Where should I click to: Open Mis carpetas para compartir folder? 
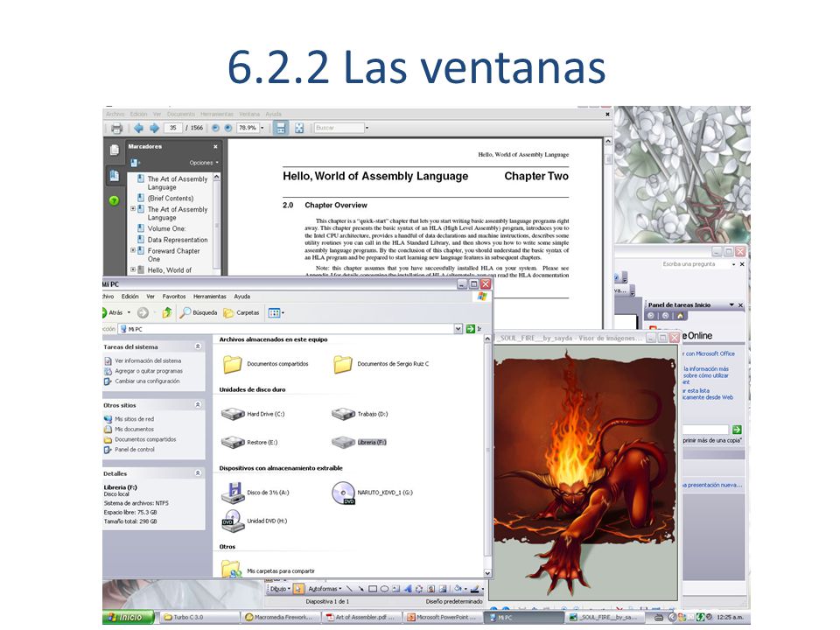point(269,570)
